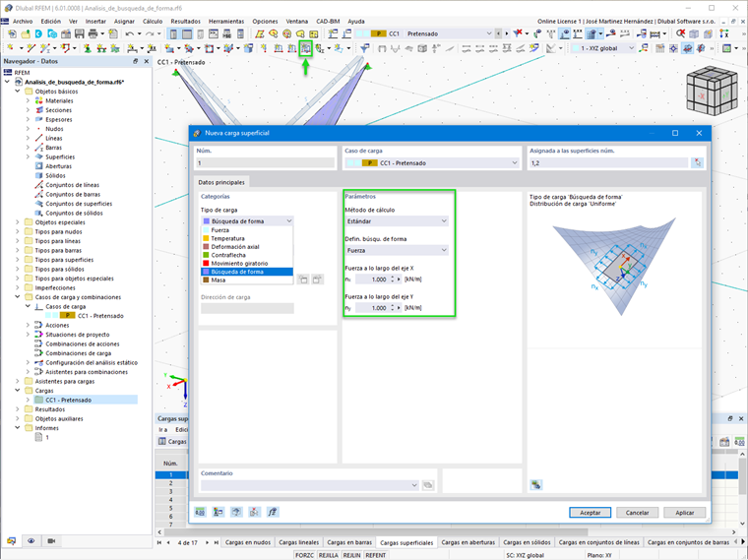Open the surface load toolbar icon

305,48
